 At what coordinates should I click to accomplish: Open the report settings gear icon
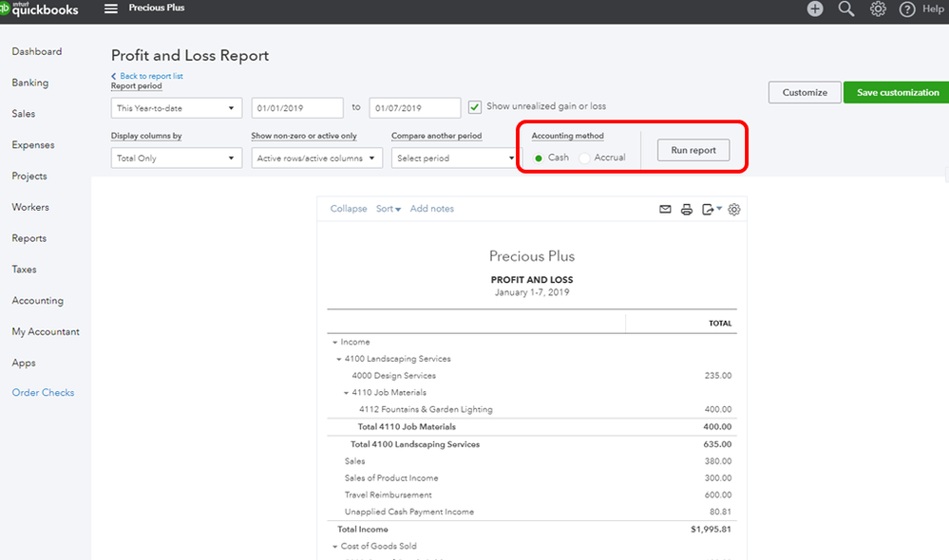coord(734,209)
